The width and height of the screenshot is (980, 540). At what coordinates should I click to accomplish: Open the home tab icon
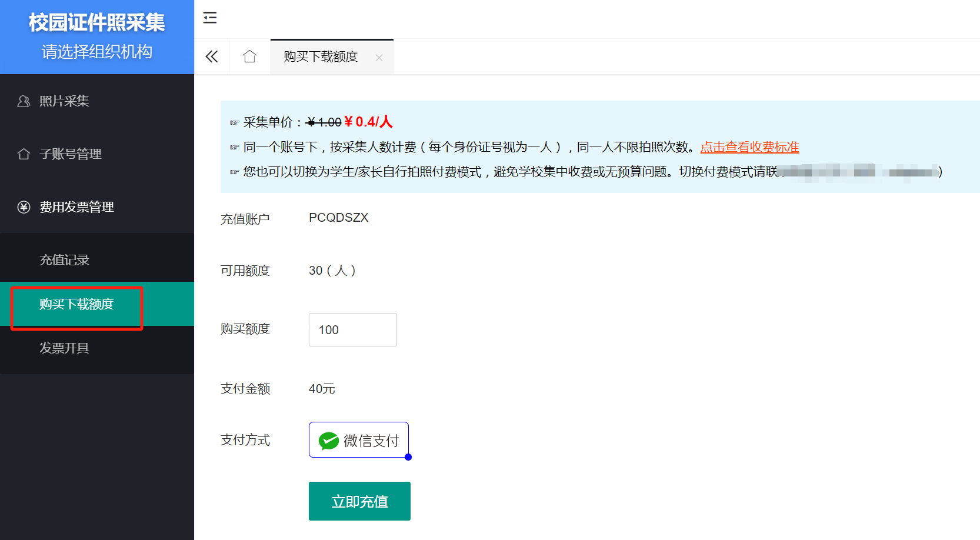[249, 56]
